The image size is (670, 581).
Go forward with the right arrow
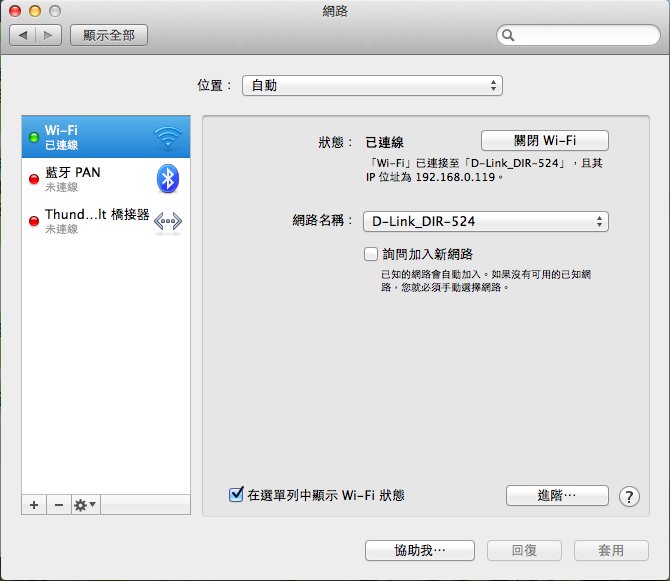pos(48,35)
